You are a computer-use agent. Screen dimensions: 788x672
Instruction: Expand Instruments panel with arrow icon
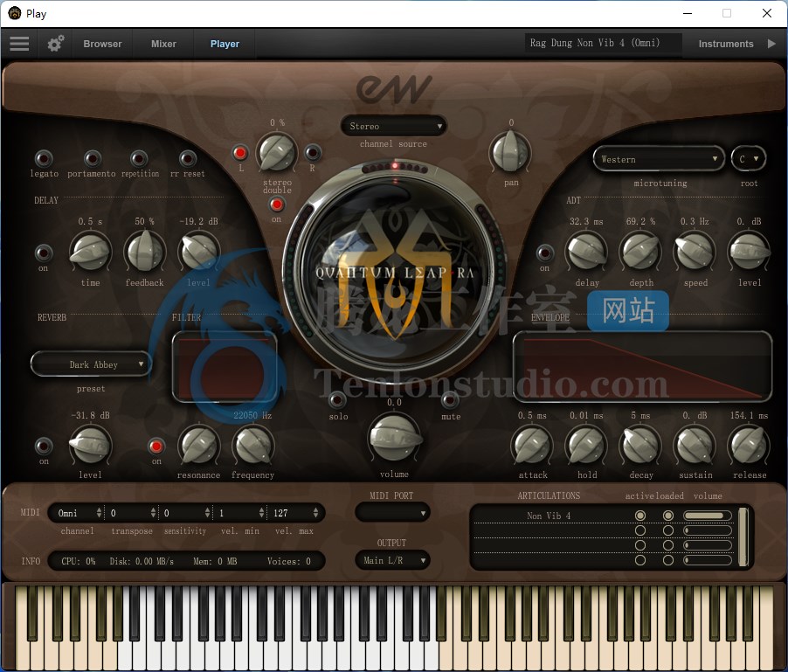tap(771, 44)
